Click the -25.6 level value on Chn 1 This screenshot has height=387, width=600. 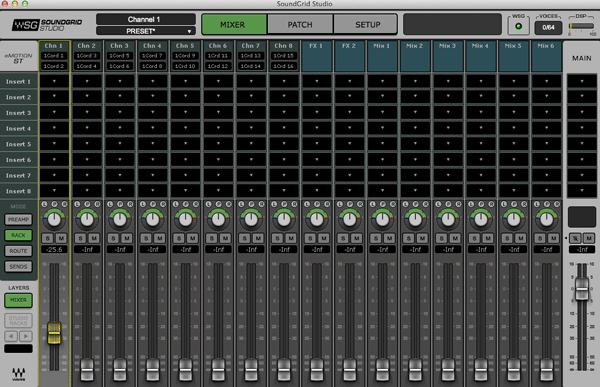tap(54, 250)
